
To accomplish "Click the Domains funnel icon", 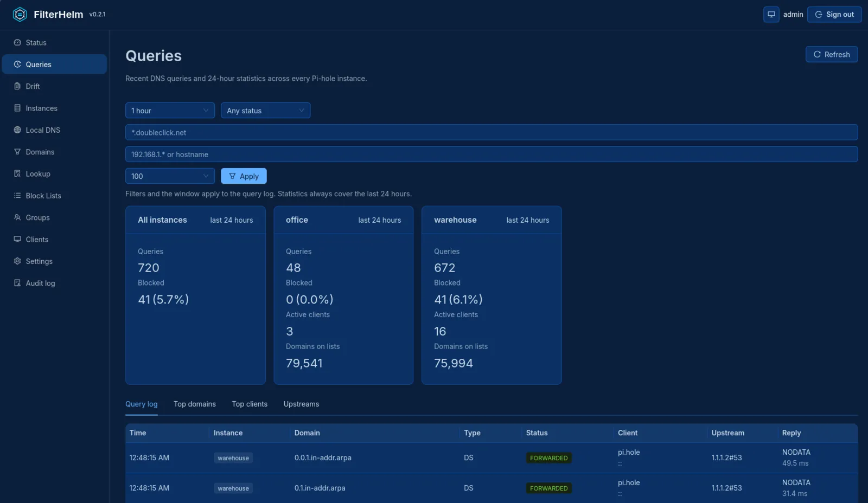I will click(x=17, y=152).
